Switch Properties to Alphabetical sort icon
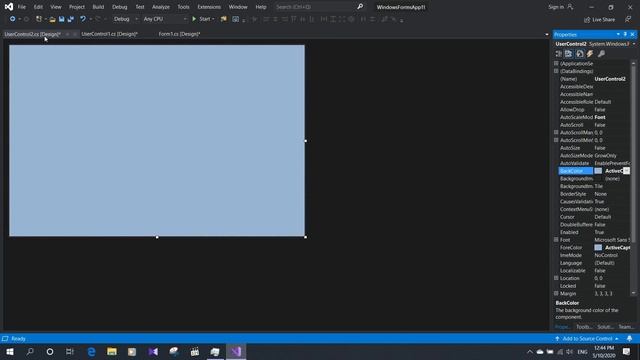 coord(568,53)
